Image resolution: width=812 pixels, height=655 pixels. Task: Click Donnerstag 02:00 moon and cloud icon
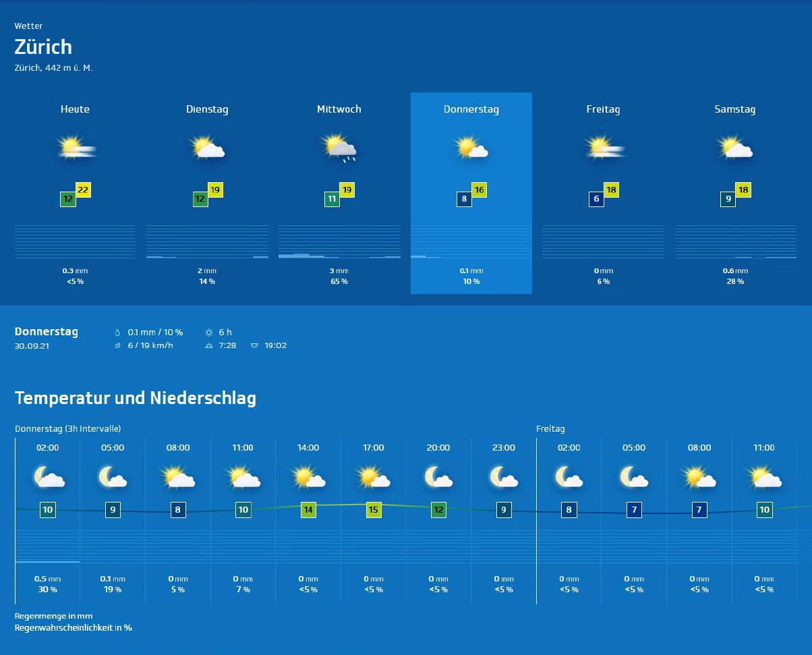coord(49,477)
